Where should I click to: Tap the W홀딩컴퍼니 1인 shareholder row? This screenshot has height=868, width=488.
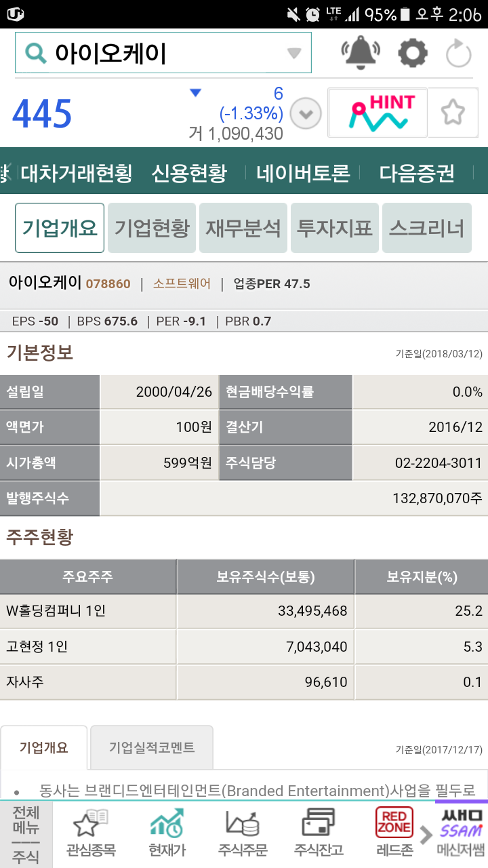pos(244,611)
